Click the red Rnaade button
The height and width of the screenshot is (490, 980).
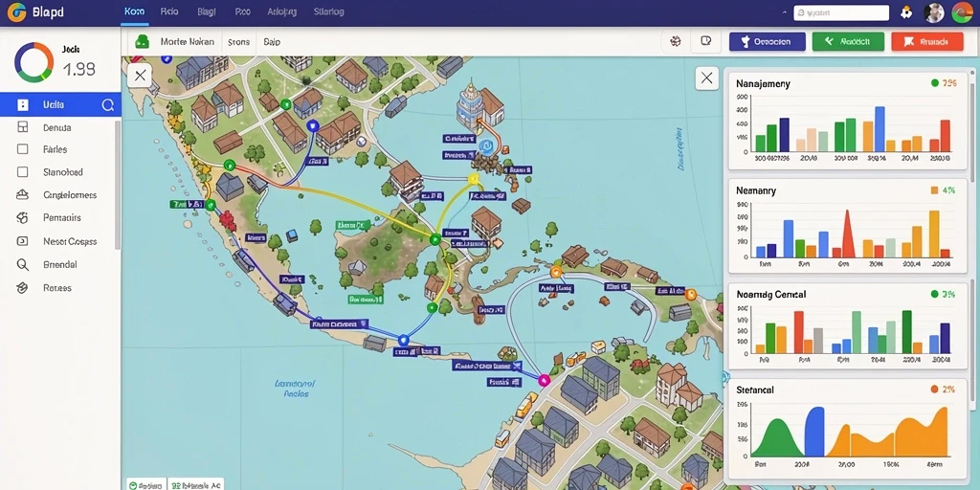point(927,42)
